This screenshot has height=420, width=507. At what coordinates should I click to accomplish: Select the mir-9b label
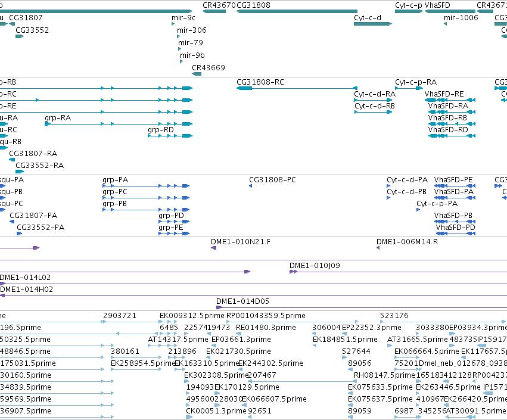[192, 55]
